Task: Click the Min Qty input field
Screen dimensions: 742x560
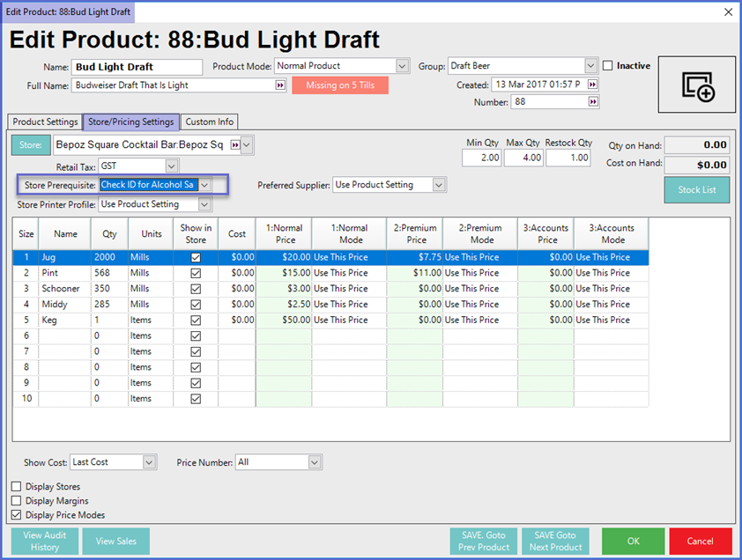Action: (x=483, y=158)
